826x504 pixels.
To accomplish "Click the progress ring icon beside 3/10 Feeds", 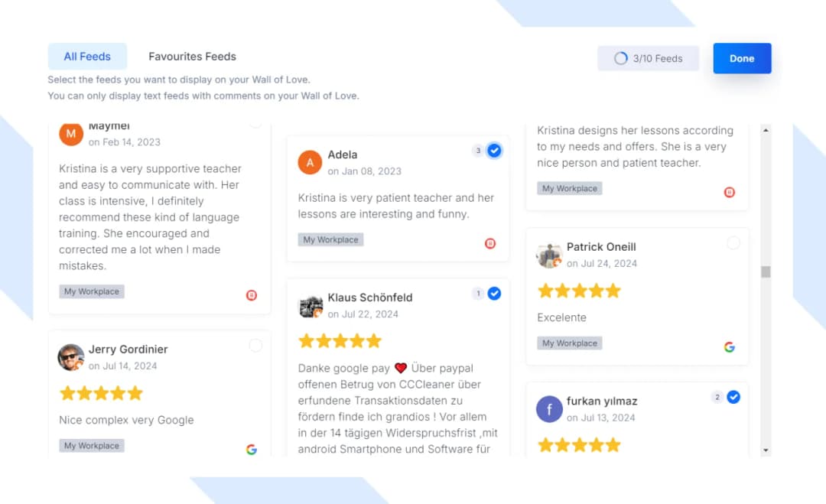I will click(620, 57).
